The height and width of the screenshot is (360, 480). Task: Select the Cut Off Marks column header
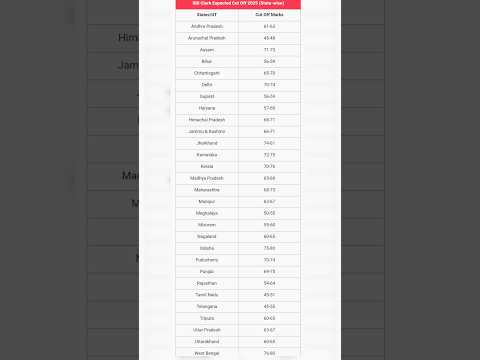[269, 15]
